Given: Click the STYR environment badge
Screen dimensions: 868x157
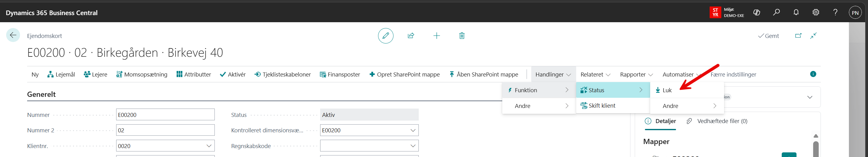Looking at the screenshot, I should pos(715,13).
